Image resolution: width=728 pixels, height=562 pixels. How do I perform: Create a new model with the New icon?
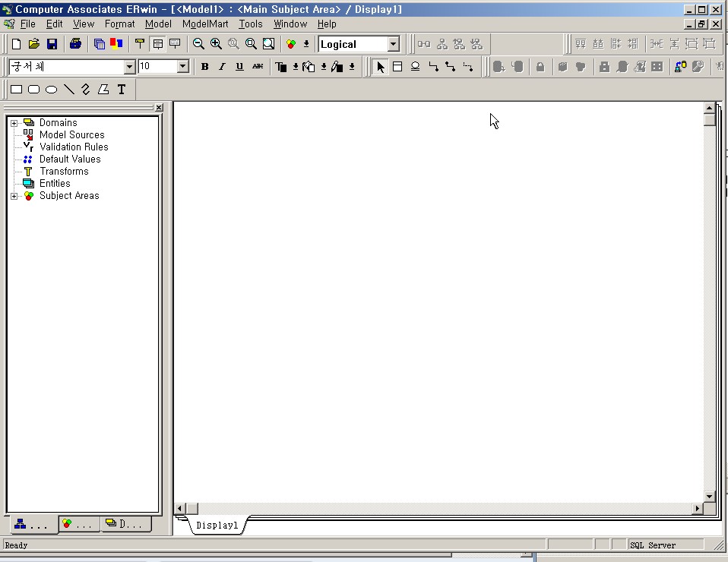16,44
